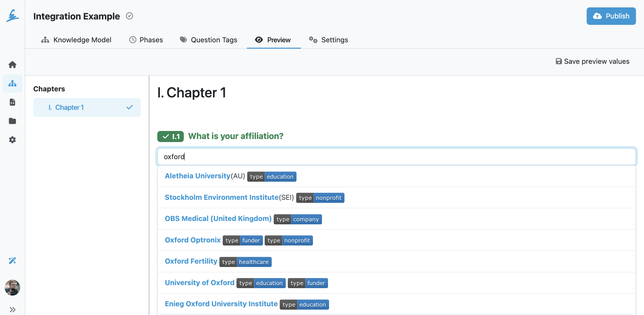644x315 pixels.
Task: Open the Documents folder icon in sidebar
Action: pos(12,121)
